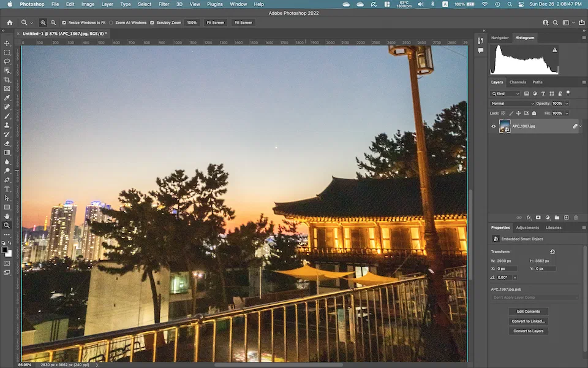
Task: Enable Zoom All Windows checkbox
Action: 111,23
